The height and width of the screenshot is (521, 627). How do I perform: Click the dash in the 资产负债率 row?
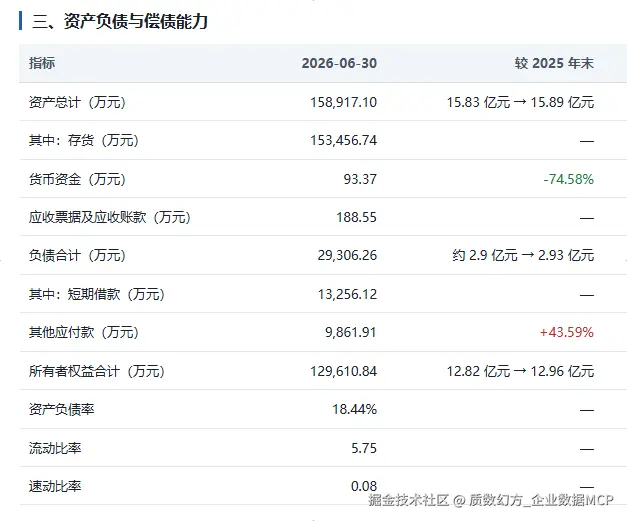click(x=587, y=410)
